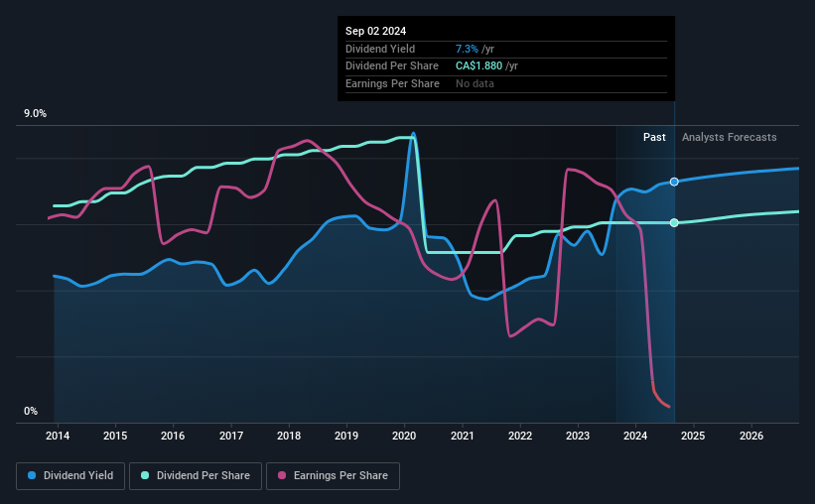The height and width of the screenshot is (504, 815).
Task: Click the 7.3% dividend yield value in tooltip
Action: (x=467, y=49)
